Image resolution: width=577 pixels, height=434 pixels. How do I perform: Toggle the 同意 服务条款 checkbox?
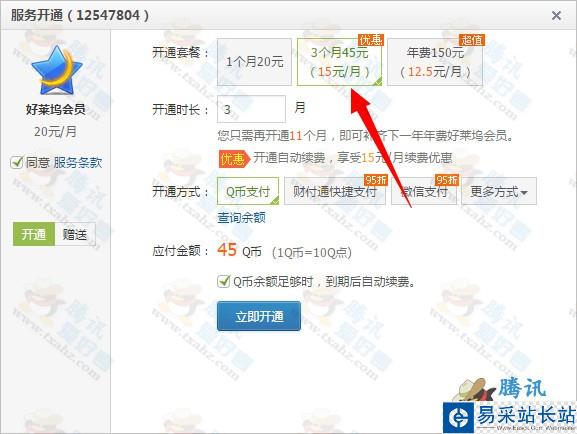[16, 162]
